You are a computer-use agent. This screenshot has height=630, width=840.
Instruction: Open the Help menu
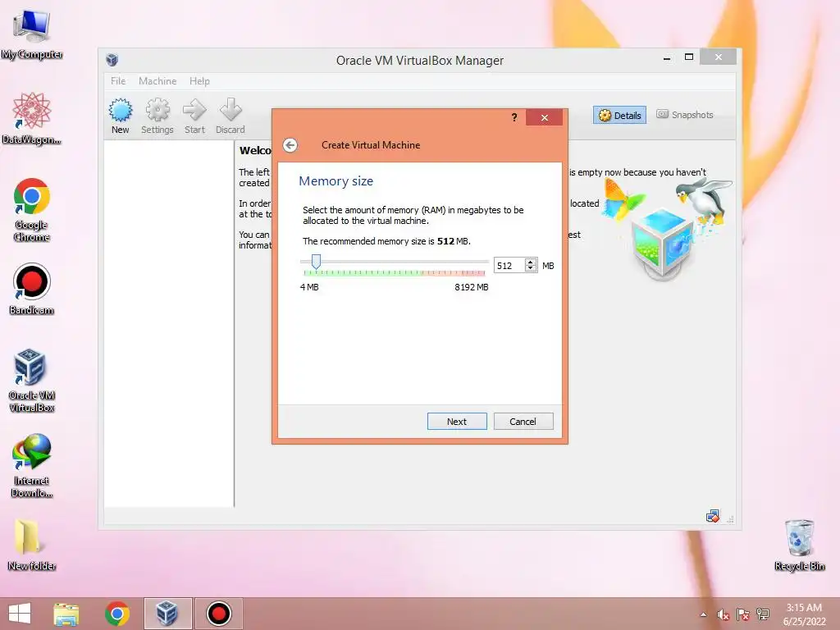(x=199, y=81)
